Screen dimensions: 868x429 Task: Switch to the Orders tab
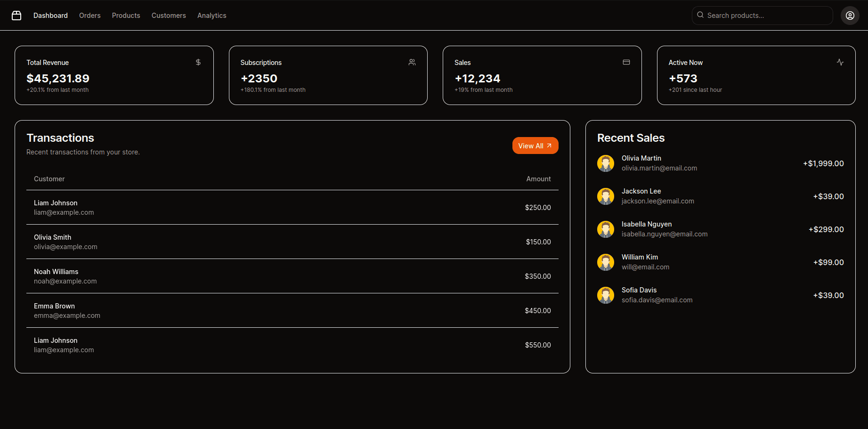89,15
